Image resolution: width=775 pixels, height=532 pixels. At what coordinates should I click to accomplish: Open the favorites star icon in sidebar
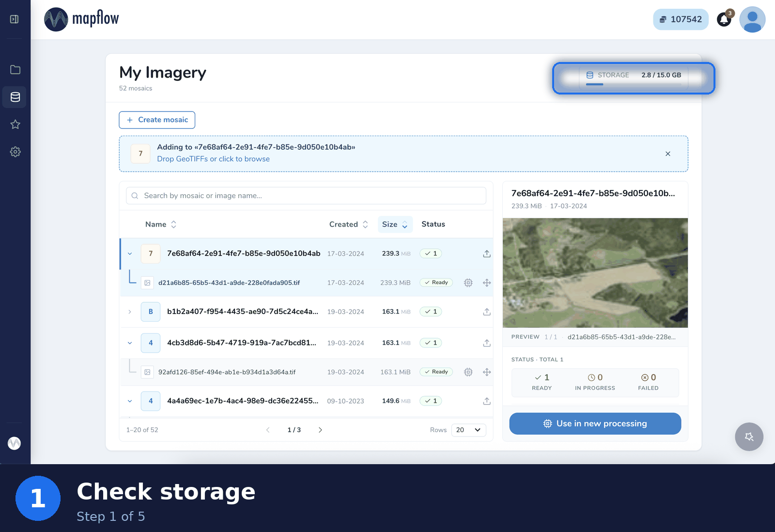tap(15, 125)
